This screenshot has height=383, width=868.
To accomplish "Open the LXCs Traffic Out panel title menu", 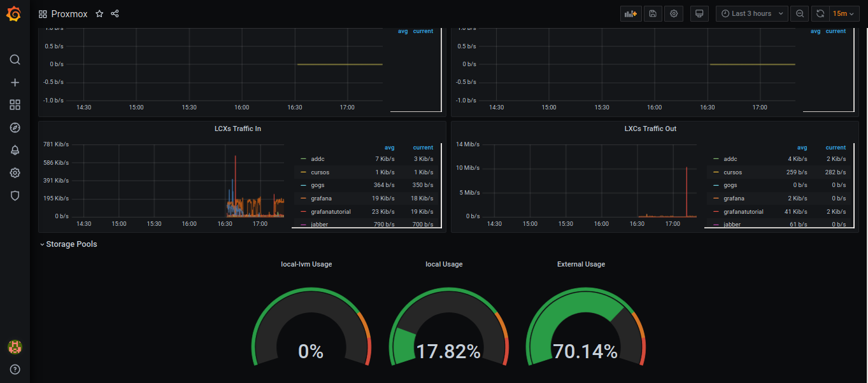I will tap(650, 129).
